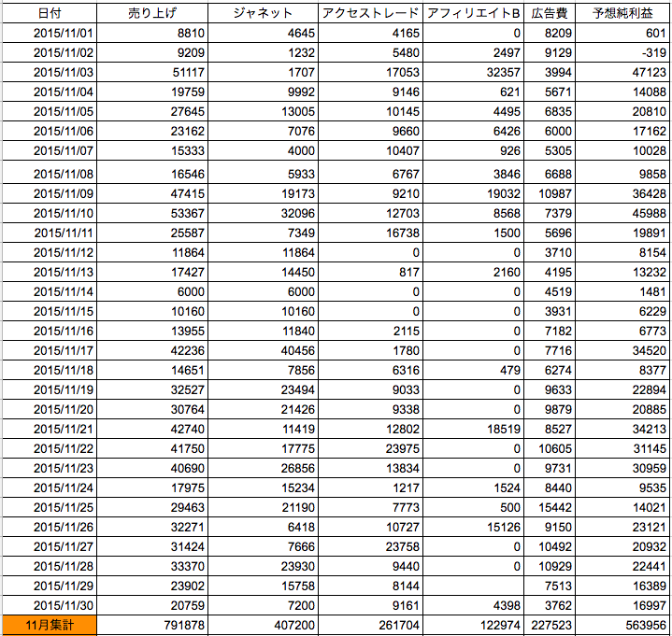Select profit value 47123
The image size is (672, 636).
(622, 73)
